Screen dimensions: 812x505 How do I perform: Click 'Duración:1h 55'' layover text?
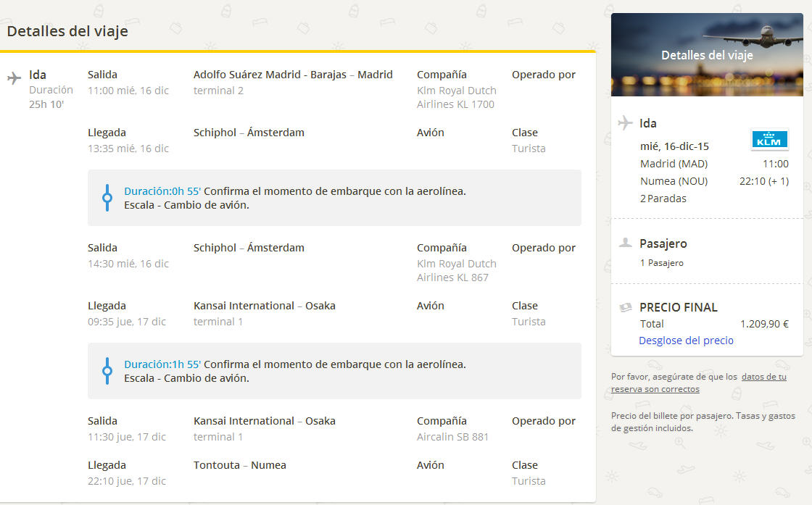162,364
